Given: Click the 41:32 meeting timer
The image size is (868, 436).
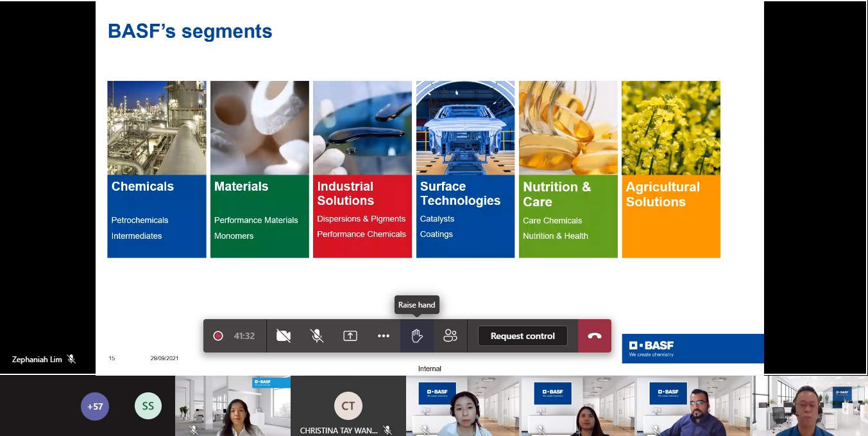Looking at the screenshot, I should [244, 336].
